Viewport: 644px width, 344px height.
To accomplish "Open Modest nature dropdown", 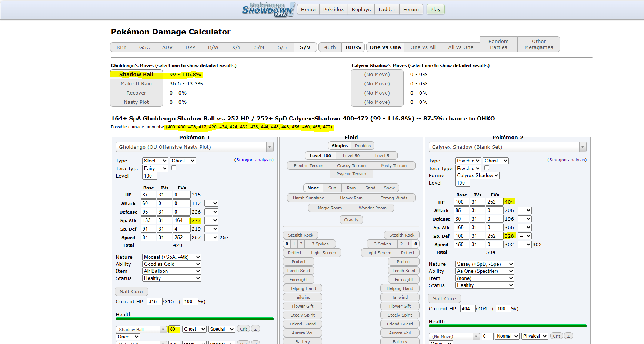I will [172, 257].
